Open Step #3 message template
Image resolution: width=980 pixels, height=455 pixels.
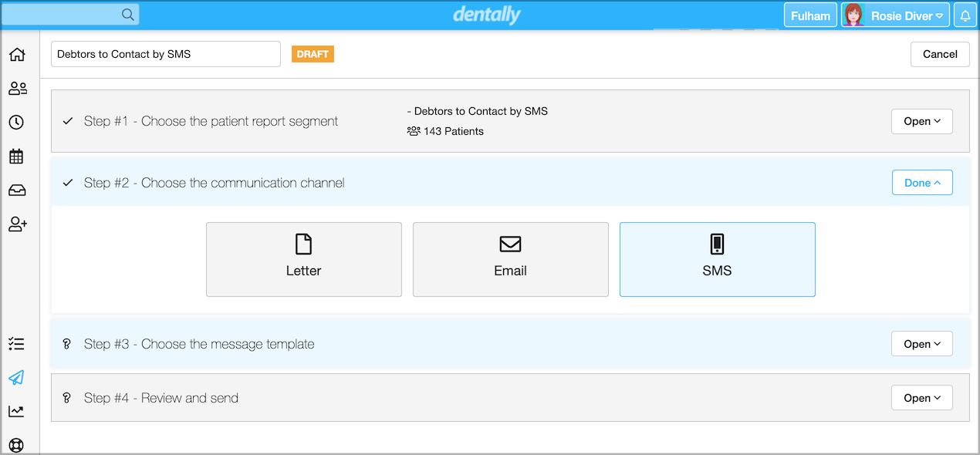click(x=921, y=343)
